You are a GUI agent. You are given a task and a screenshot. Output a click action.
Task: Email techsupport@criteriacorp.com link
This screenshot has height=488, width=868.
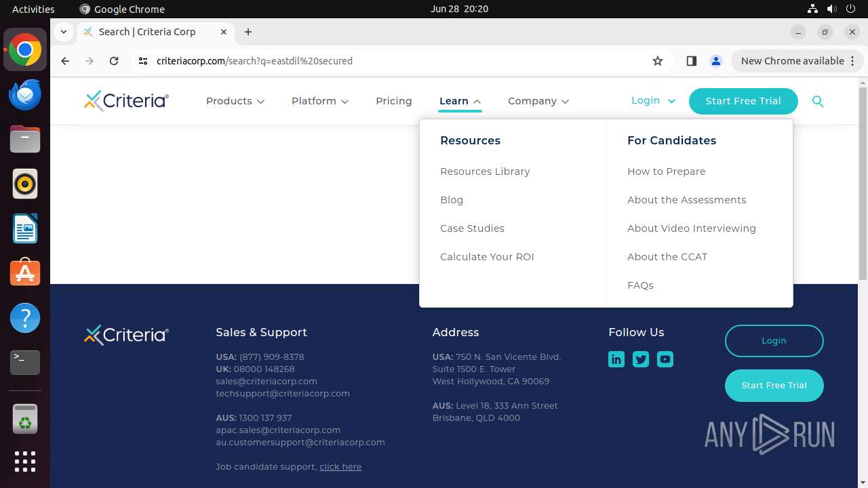(x=283, y=393)
